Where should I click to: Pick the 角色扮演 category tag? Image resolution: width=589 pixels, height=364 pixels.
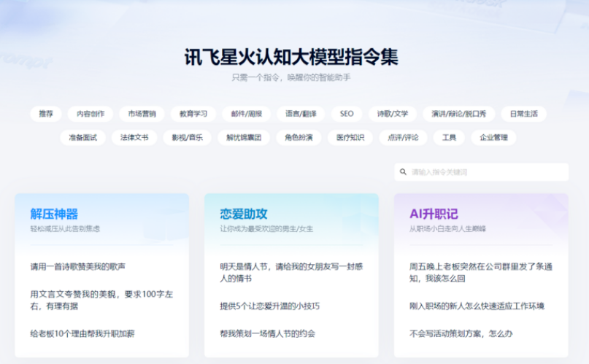(x=299, y=137)
